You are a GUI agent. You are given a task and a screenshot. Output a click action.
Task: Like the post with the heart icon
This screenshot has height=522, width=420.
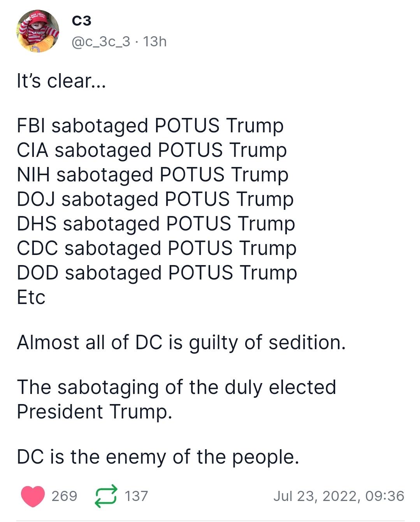[x=33, y=496]
